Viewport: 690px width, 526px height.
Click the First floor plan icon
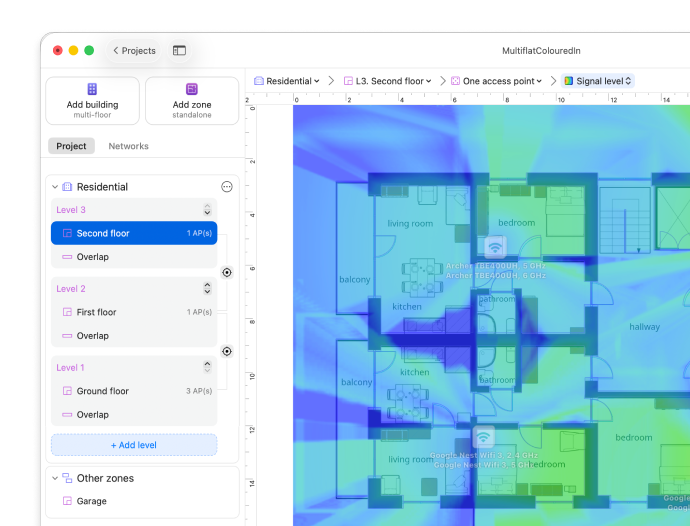[x=67, y=312]
